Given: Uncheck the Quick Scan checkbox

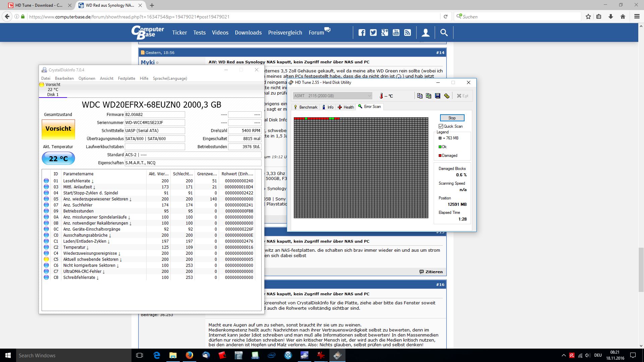Looking at the screenshot, I should click(441, 126).
